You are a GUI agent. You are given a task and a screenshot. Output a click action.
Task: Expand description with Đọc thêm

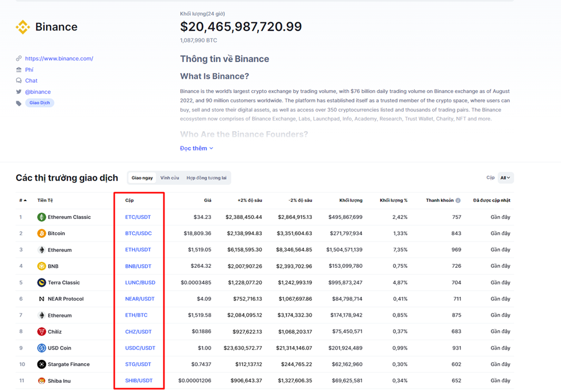pos(196,148)
